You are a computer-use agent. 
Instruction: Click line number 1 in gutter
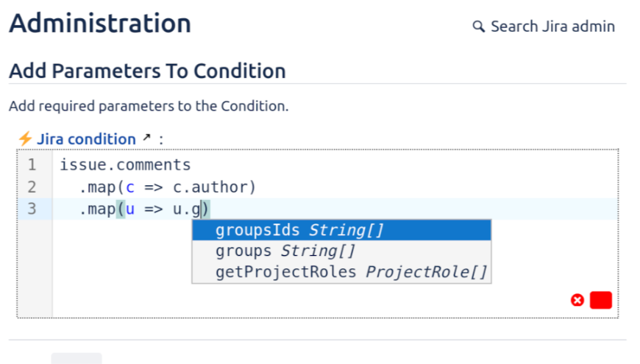(x=32, y=165)
